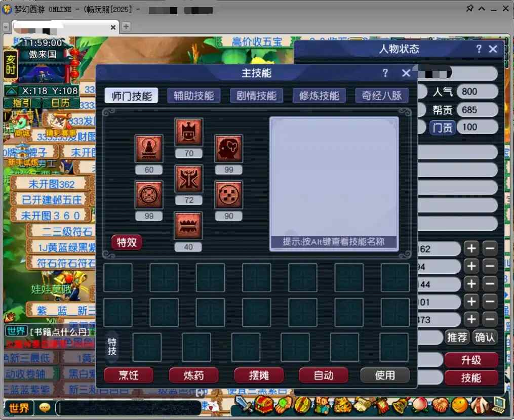Open friends via smiley face icon
The height and width of the screenshot is (420, 514).
click(459, 405)
